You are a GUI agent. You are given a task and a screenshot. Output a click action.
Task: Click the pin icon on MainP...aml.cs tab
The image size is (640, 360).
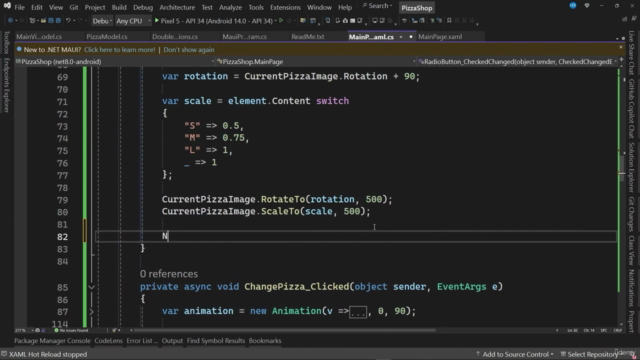click(401, 37)
